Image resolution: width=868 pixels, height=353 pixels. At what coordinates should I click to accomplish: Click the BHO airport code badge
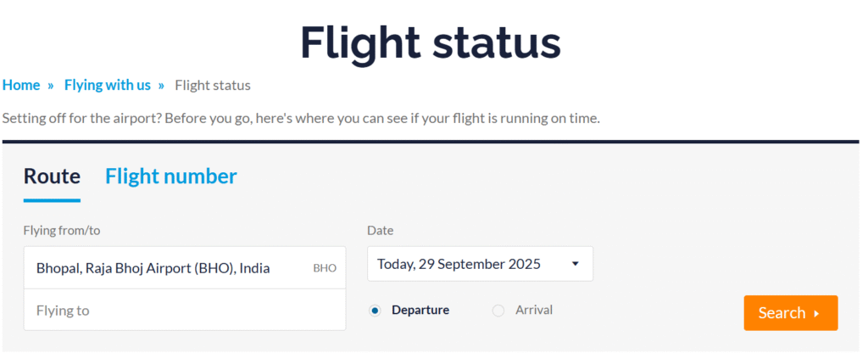pyautogui.click(x=325, y=268)
